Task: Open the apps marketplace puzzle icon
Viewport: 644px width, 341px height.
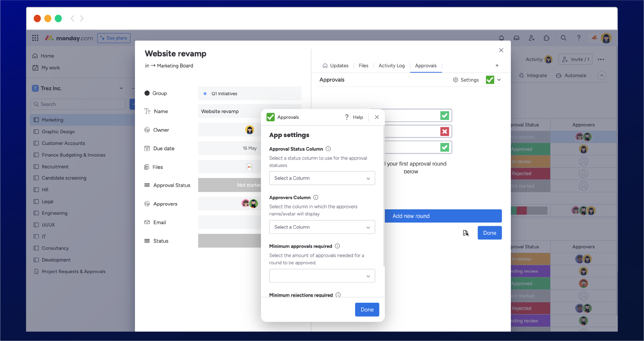Action: pos(547,38)
